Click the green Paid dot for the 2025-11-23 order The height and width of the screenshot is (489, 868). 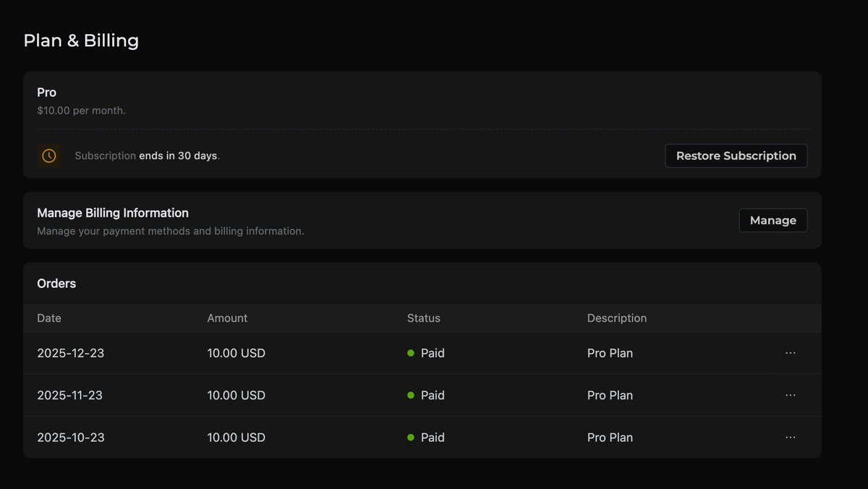click(x=411, y=395)
